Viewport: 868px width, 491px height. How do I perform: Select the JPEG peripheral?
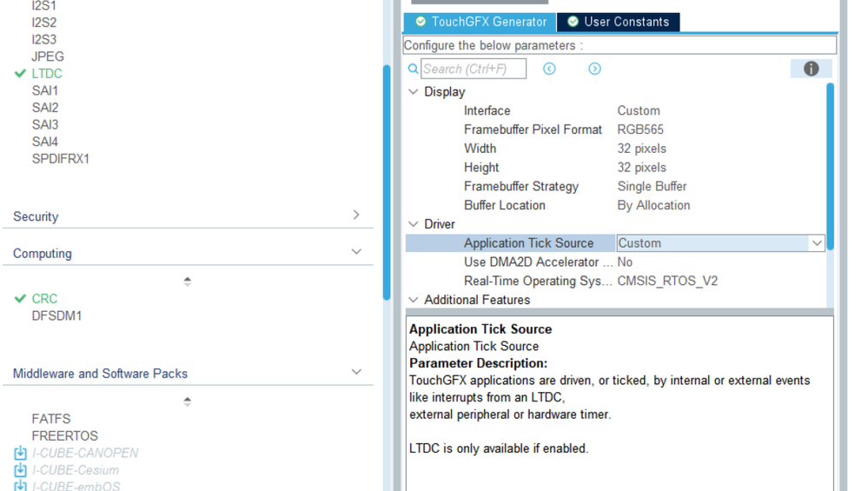(x=48, y=56)
